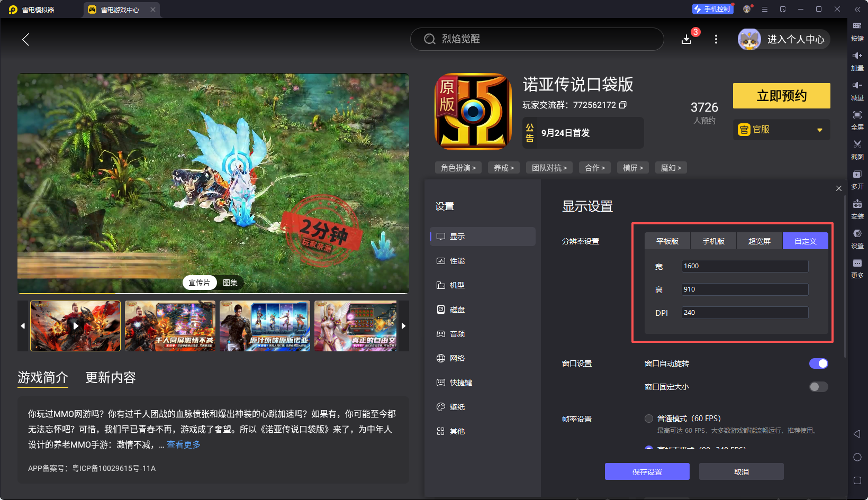Collapse the right sidebar with the double-chevron
This screenshot has width=868, height=500.
pyautogui.click(x=857, y=9)
